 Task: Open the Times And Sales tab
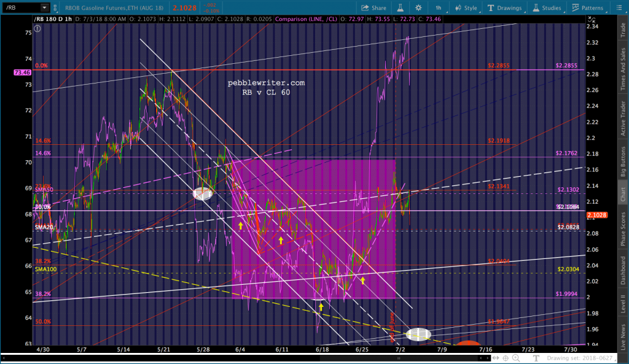[622, 73]
